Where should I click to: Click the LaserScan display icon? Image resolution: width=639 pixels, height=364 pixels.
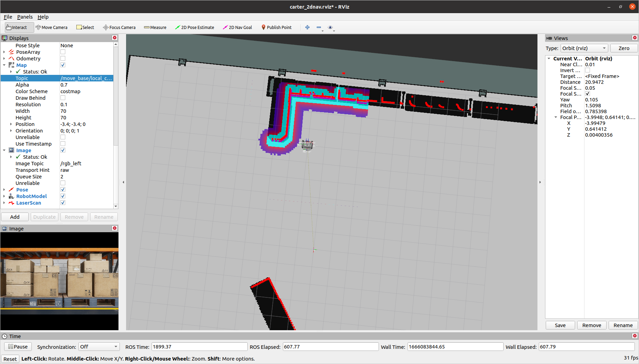[x=11, y=203]
